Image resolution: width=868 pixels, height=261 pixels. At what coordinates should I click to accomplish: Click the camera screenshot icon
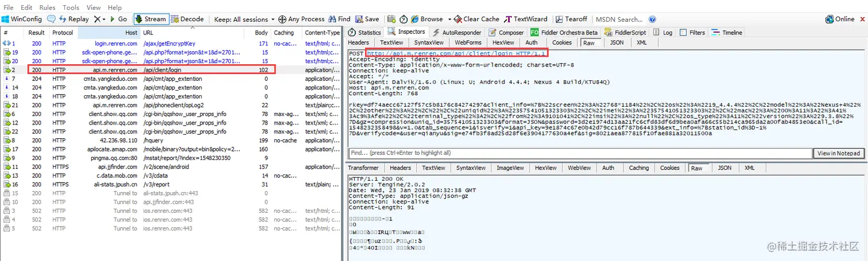click(391, 19)
